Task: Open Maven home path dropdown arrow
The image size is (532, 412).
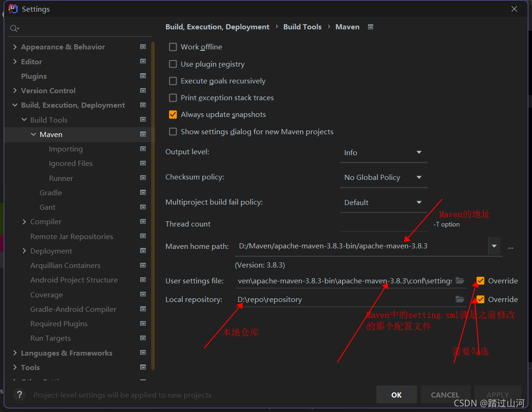Action: pyautogui.click(x=494, y=246)
